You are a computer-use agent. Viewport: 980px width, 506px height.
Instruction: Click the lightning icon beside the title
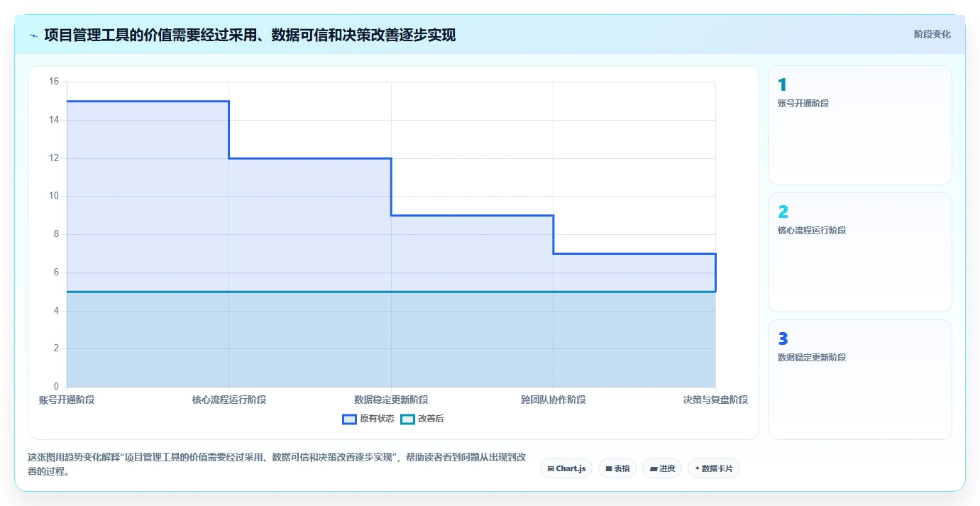33,35
